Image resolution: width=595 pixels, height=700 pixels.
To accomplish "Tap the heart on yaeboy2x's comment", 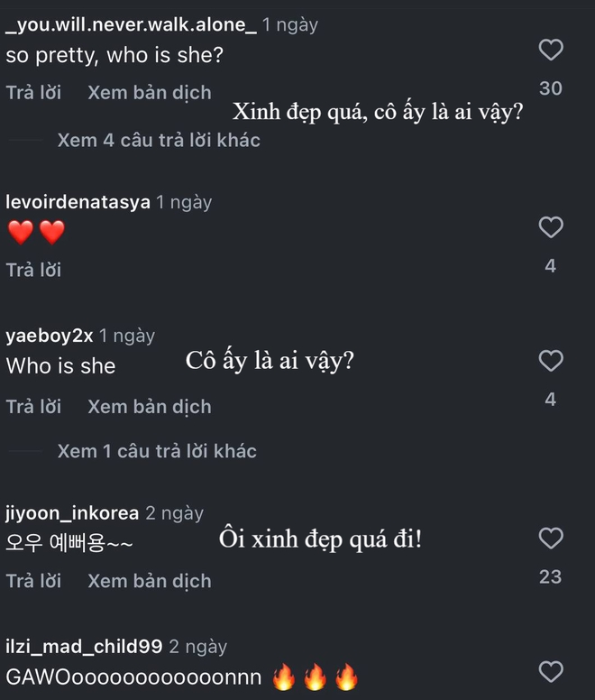I will (550, 362).
